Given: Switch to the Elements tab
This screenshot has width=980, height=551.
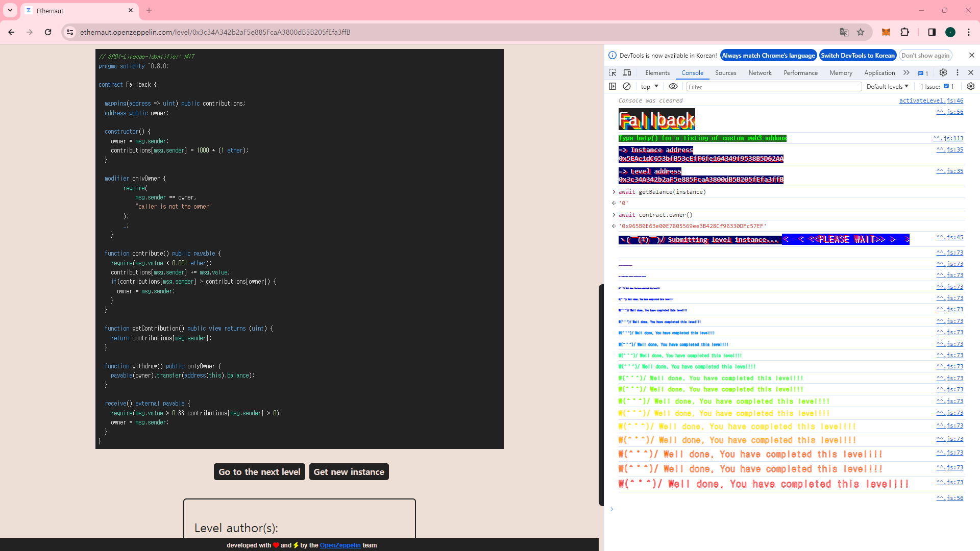Looking at the screenshot, I should 657,73.
